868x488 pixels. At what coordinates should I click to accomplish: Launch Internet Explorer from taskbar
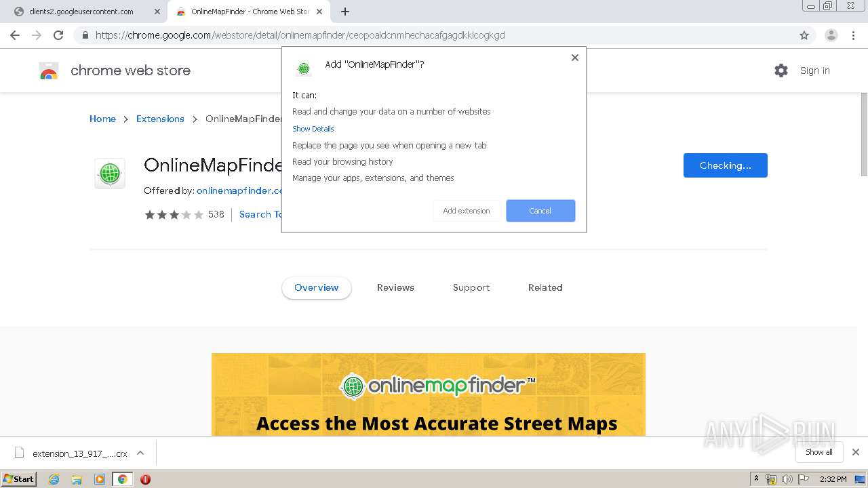point(54,479)
